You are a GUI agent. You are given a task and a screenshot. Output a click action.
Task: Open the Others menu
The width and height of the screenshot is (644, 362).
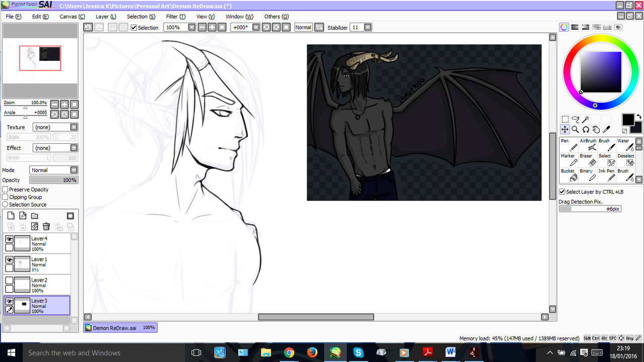[276, 17]
